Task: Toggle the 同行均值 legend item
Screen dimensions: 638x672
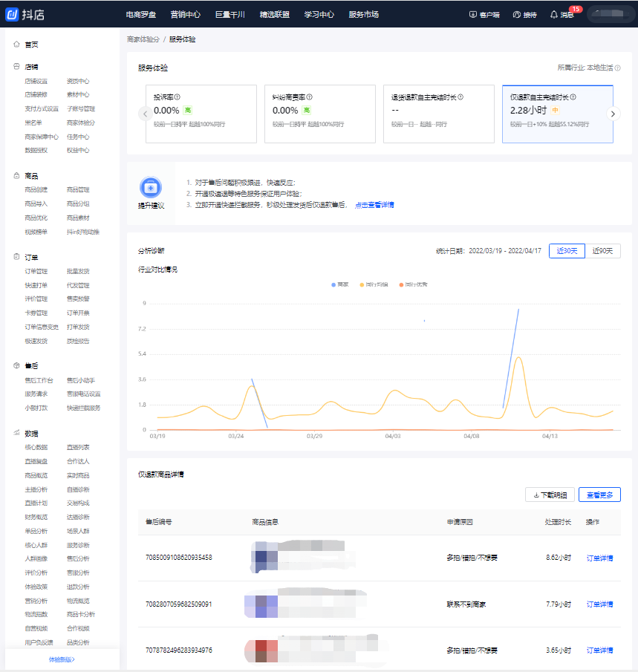Action: 375,284
